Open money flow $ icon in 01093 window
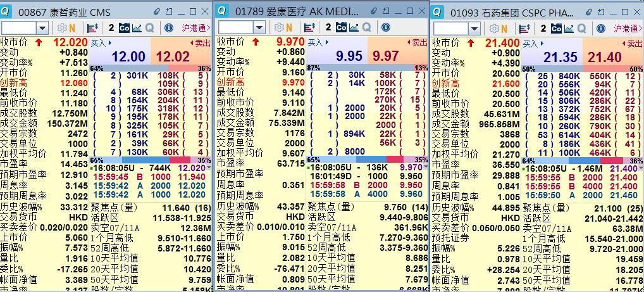This screenshot has width=644, height=292. tap(525, 28)
